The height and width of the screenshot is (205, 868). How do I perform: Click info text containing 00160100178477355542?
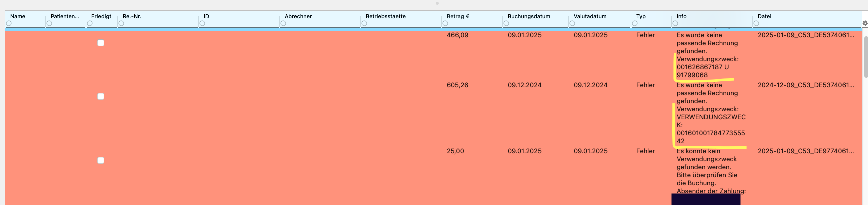711,113
